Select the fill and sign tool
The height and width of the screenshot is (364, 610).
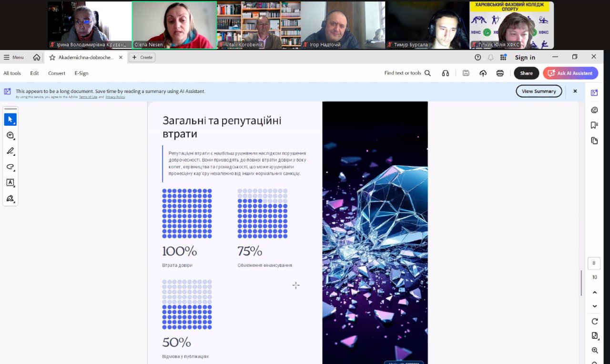[x=10, y=198]
